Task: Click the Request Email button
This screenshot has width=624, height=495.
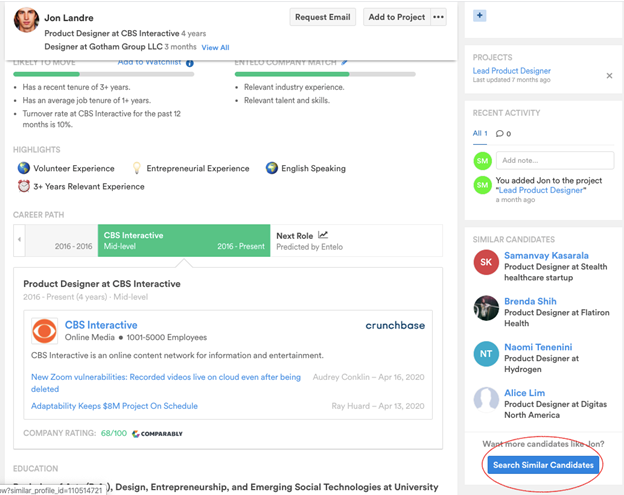Action: click(x=322, y=17)
